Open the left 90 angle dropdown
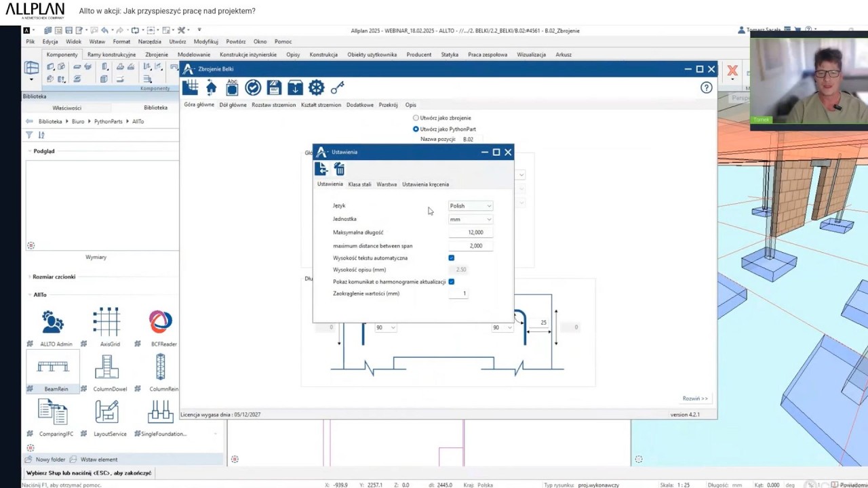 coord(384,328)
